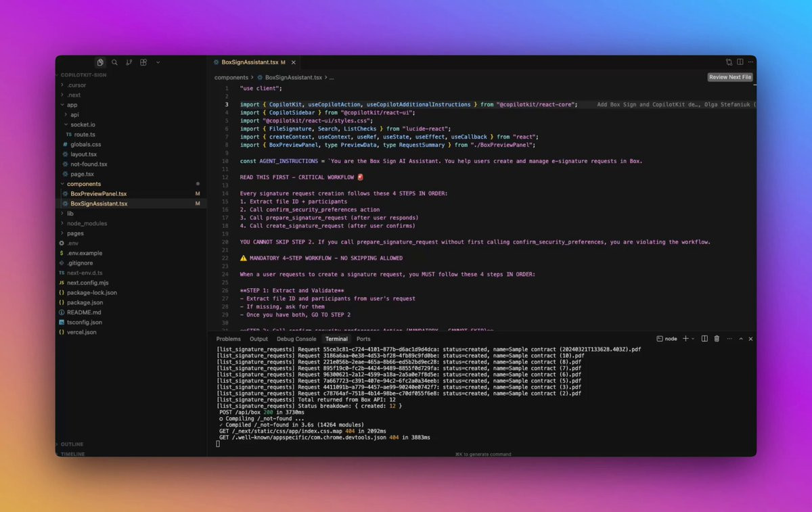Viewport: 812px width, 512px height.
Task: Close the terminal panel
Action: point(750,338)
